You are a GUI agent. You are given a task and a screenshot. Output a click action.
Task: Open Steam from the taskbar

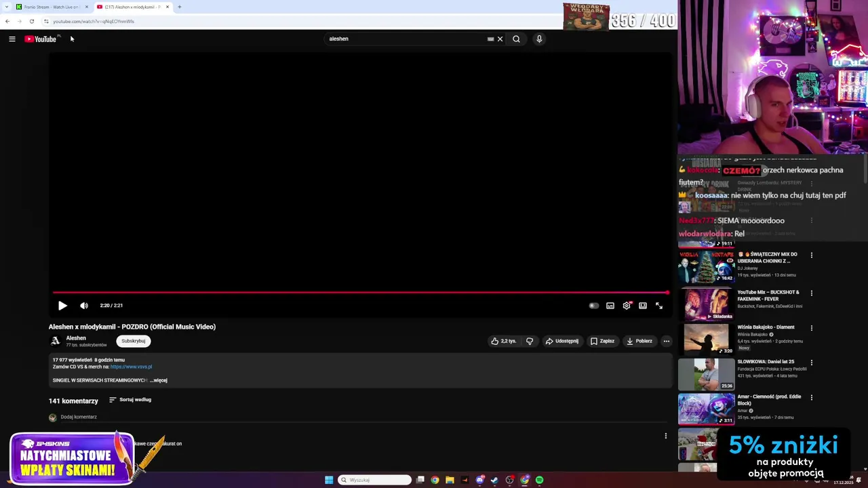[x=494, y=480]
